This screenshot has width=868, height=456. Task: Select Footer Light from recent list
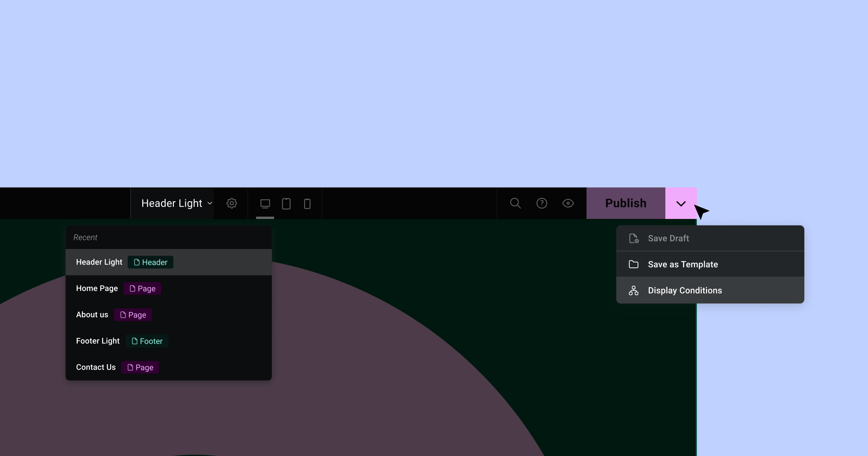pyautogui.click(x=98, y=341)
